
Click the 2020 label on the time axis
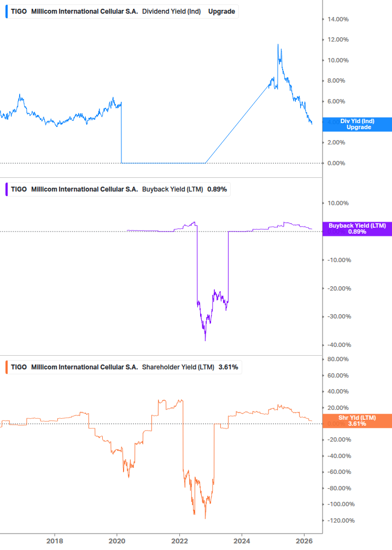click(x=117, y=541)
